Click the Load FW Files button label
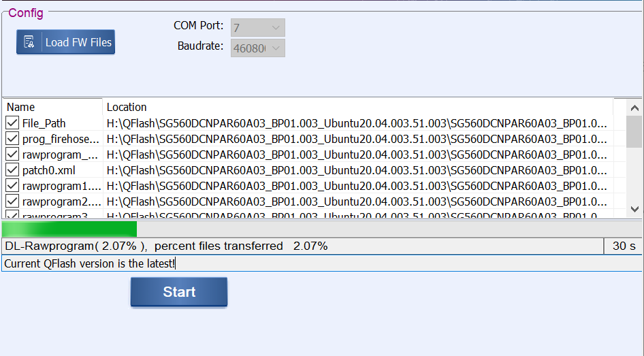Viewport: 644px width, 356px height. (78, 42)
